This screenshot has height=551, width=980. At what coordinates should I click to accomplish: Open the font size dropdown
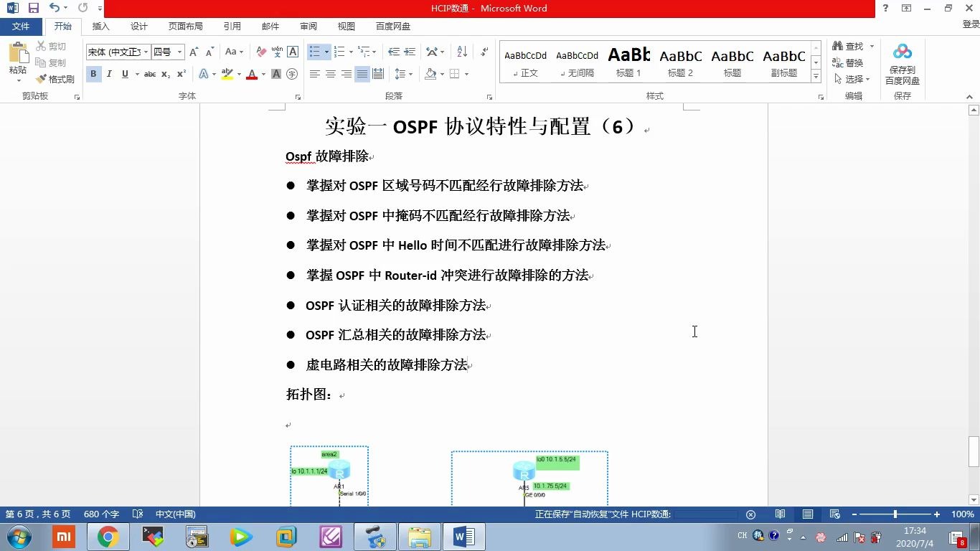point(179,51)
